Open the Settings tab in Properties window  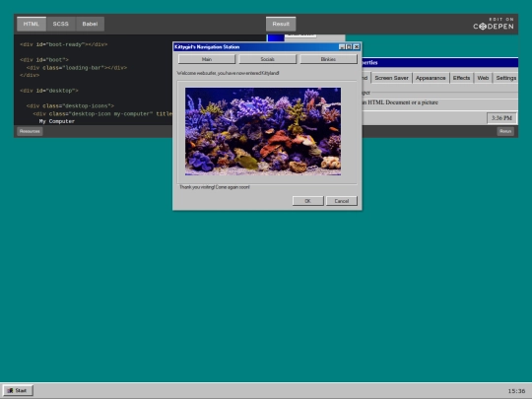[x=505, y=78]
